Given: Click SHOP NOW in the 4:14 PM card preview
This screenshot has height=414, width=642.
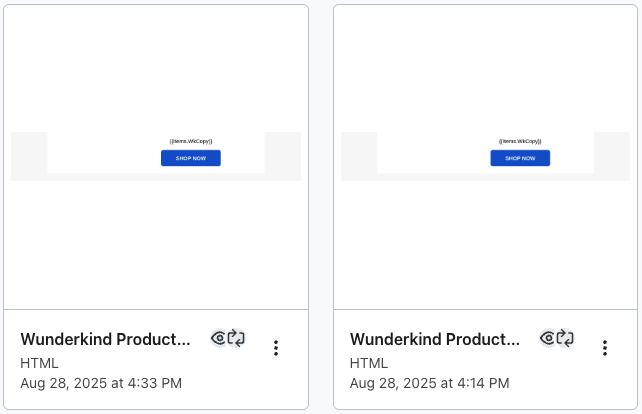Looking at the screenshot, I should point(520,158).
